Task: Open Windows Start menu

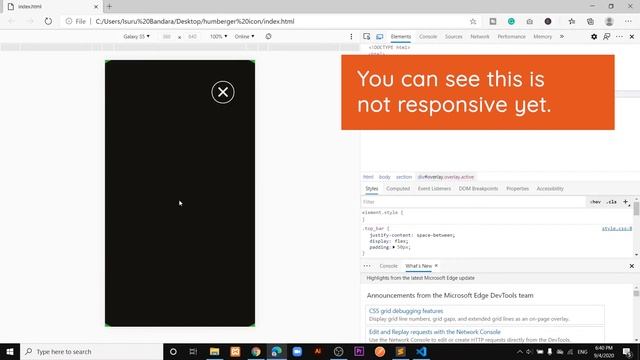Action: pos(10,351)
